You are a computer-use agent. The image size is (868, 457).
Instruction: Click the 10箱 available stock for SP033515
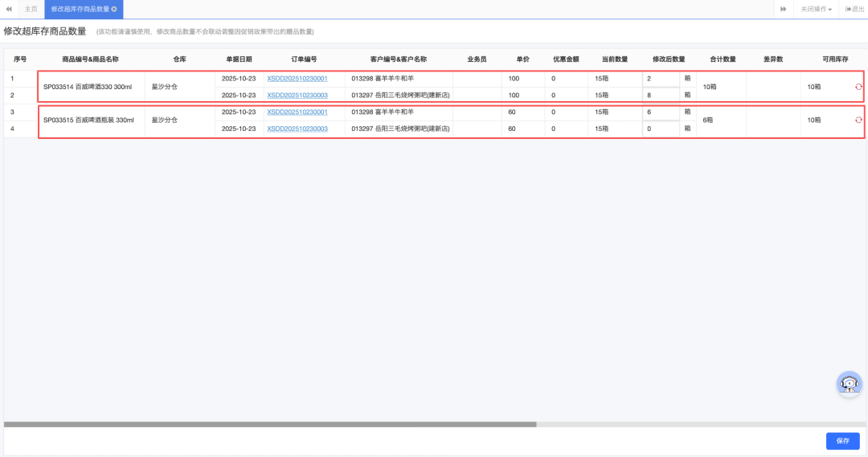tap(813, 120)
